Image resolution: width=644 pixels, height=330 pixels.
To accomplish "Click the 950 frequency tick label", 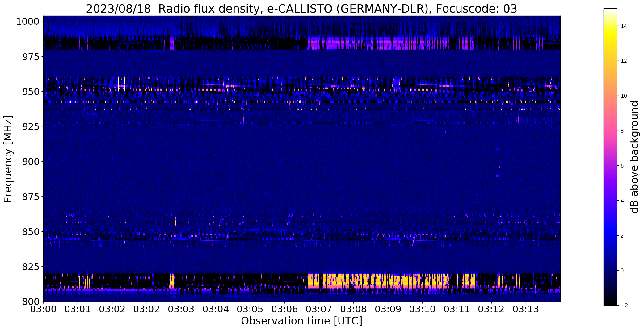I will pos(31,92).
